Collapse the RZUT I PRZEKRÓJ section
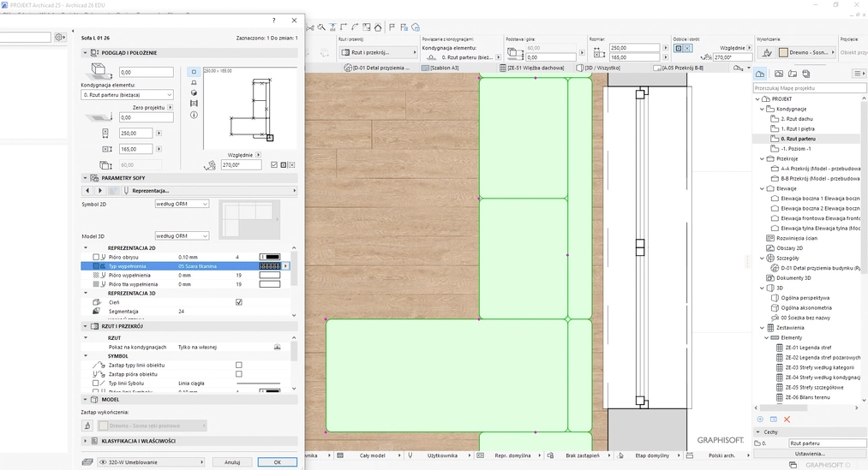This screenshot has width=868, height=470. [x=85, y=326]
